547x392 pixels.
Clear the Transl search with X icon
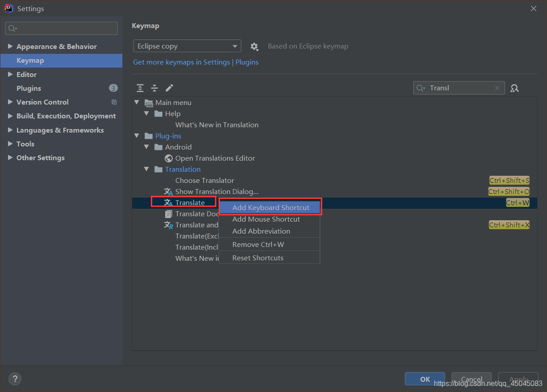point(497,88)
